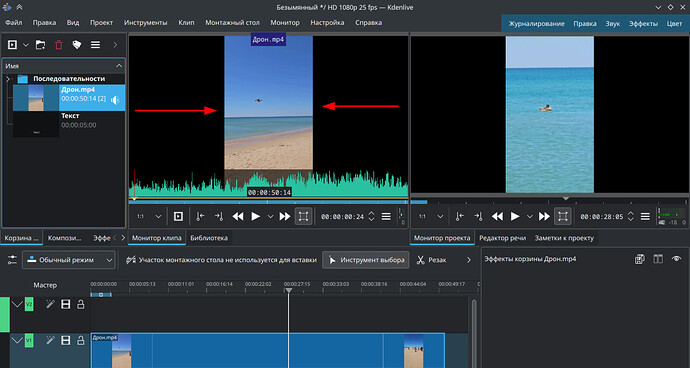Open the tags panel icon in bin toolbar

point(77,44)
